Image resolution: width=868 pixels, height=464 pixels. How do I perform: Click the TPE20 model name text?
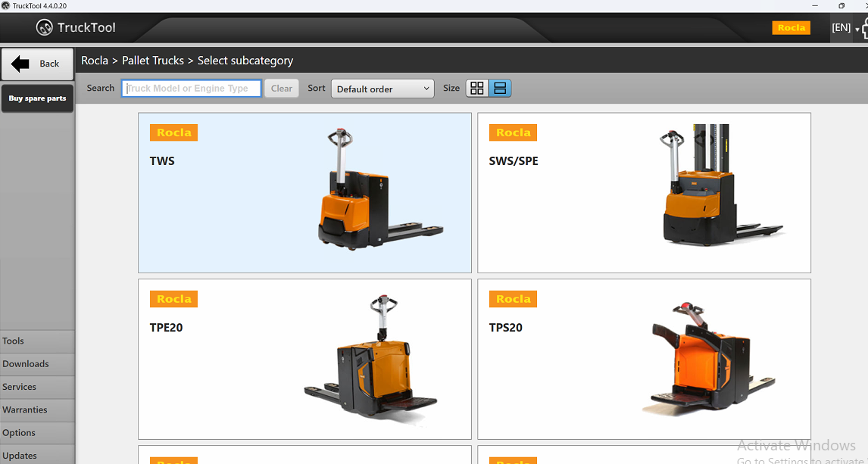[x=166, y=328]
